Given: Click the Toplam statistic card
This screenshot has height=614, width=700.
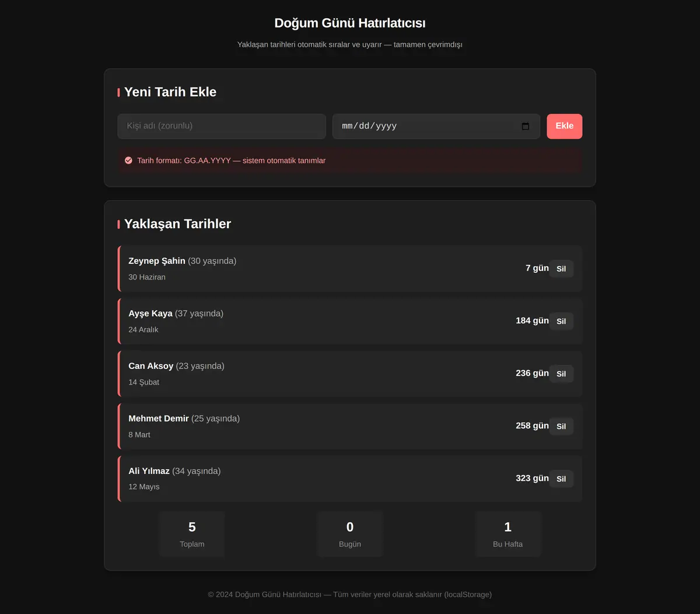Looking at the screenshot, I should [x=192, y=534].
